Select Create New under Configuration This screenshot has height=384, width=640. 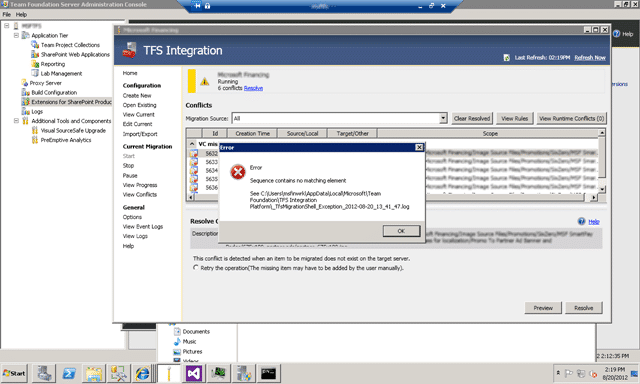click(x=137, y=95)
